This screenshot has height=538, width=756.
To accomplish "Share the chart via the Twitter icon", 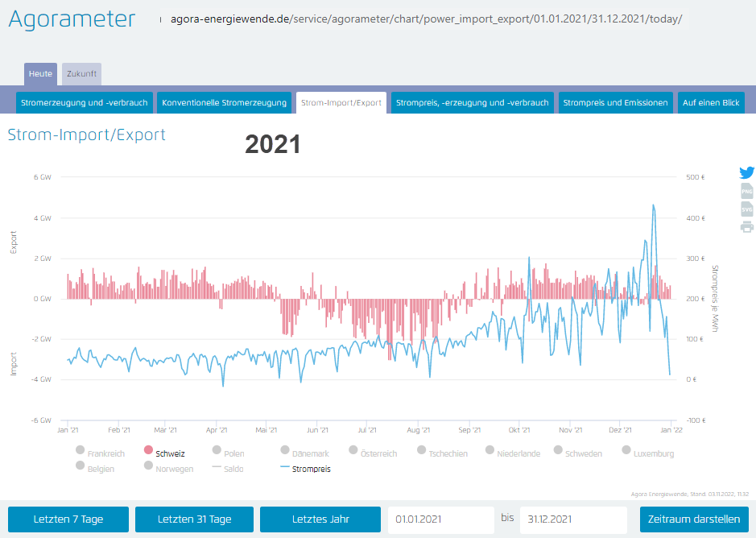I will 746,172.
